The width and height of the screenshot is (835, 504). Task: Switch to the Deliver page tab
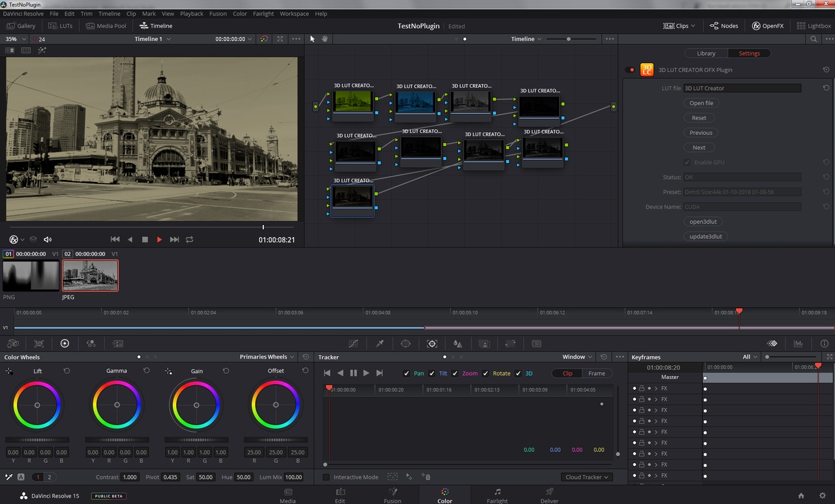(549, 495)
